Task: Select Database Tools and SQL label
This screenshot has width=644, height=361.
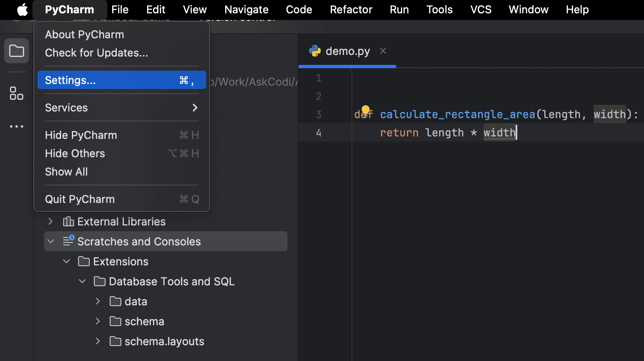Action: [172, 282]
